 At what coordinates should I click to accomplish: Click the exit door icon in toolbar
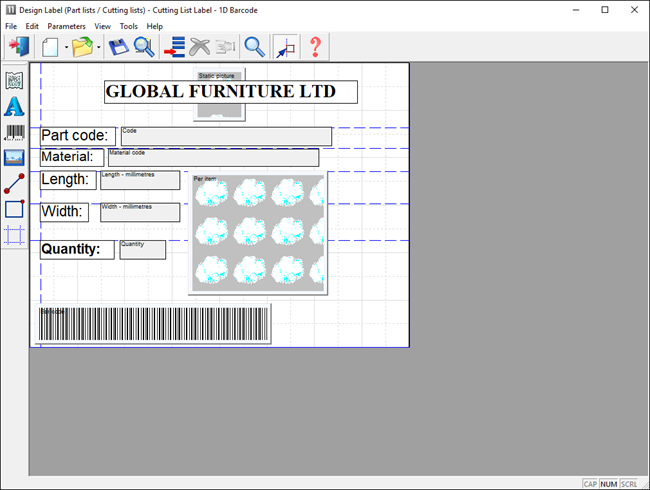coord(17,47)
